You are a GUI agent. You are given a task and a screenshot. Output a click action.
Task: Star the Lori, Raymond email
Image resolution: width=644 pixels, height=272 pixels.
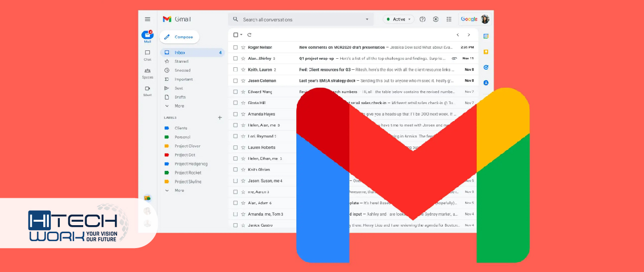pyautogui.click(x=243, y=136)
